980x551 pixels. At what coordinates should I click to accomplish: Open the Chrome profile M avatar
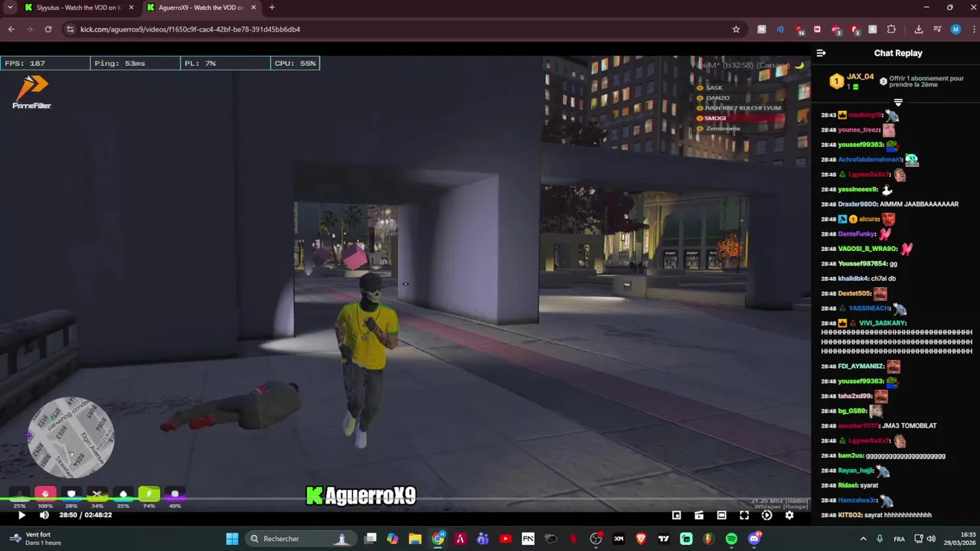click(955, 29)
